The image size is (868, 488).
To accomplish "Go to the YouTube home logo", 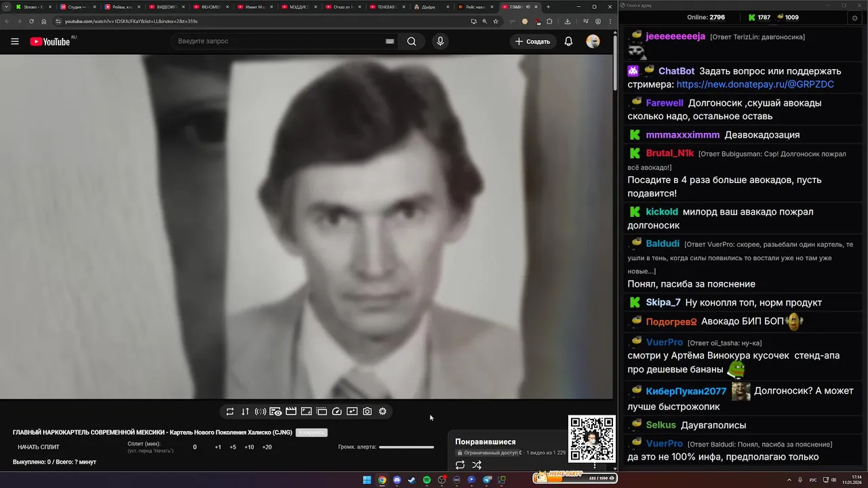I will tap(50, 41).
